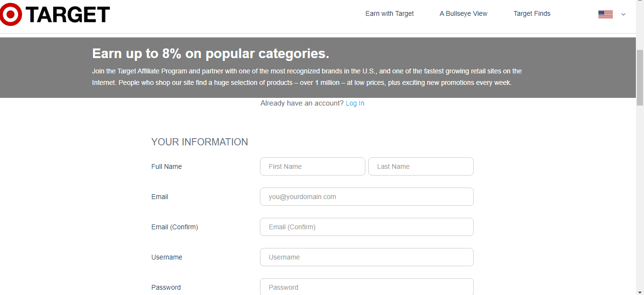This screenshot has height=295, width=644.
Task: Click the Target bullseye logo
Action: 11,14
